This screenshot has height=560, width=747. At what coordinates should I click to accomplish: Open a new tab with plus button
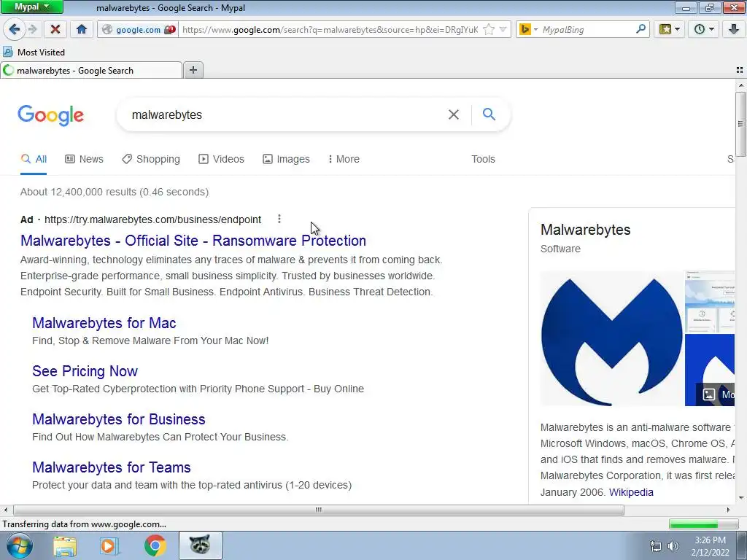[x=193, y=70]
